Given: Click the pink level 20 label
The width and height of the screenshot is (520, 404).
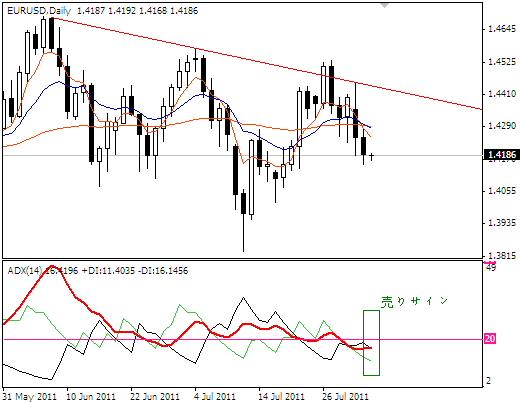Looking at the screenshot, I should (490, 339).
